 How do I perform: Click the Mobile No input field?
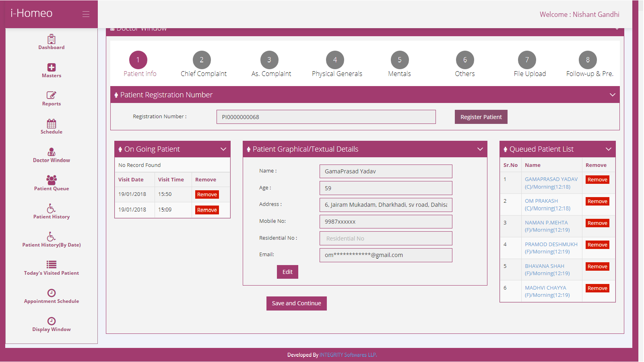point(386,222)
